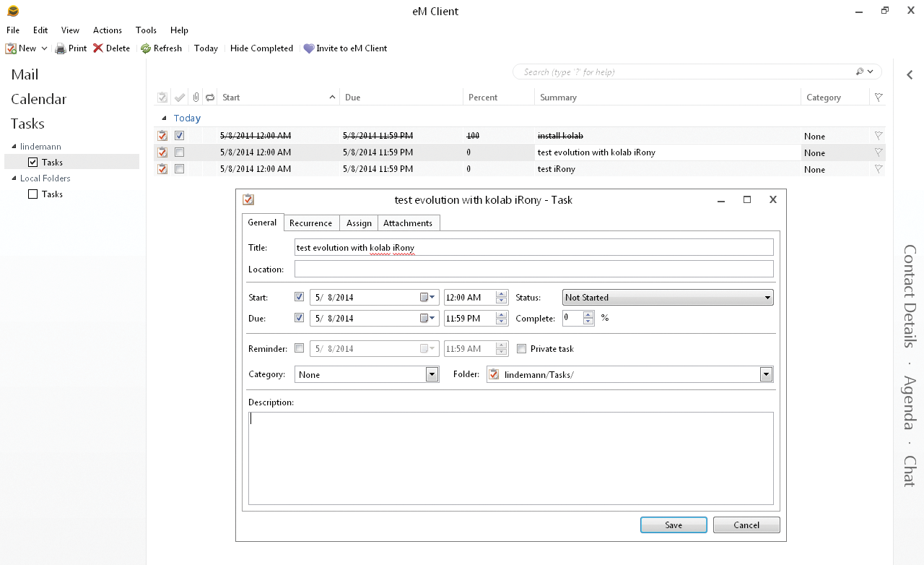The image size is (924, 565).
Task: Open the Tools menu
Action: tap(146, 30)
